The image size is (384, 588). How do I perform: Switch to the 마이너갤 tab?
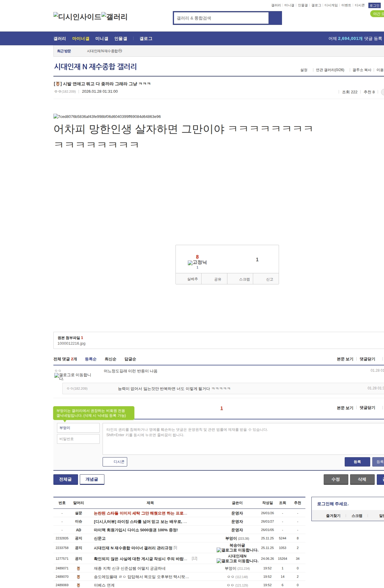[81, 38]
